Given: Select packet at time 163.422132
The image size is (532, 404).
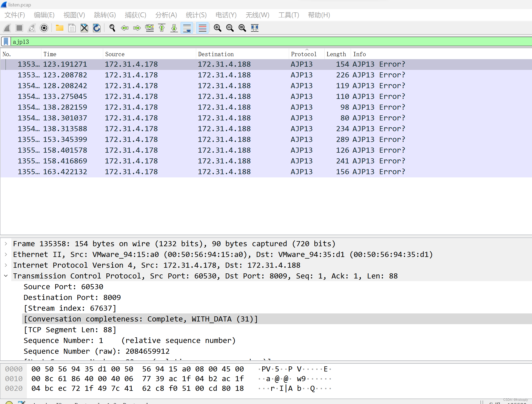Looking at the screenshot, I should tap(266, 172).
